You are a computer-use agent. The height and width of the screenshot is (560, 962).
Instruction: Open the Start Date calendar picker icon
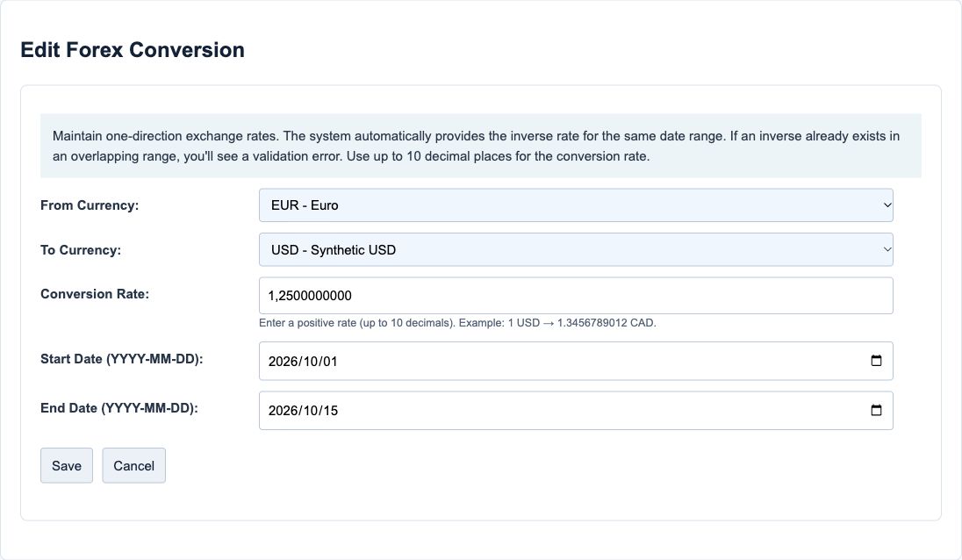point(876,361)
